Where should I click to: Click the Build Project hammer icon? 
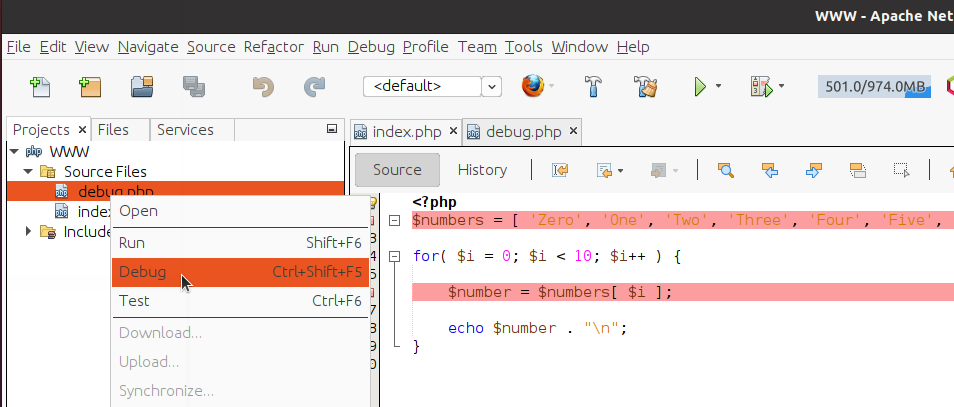coord(593,86)
